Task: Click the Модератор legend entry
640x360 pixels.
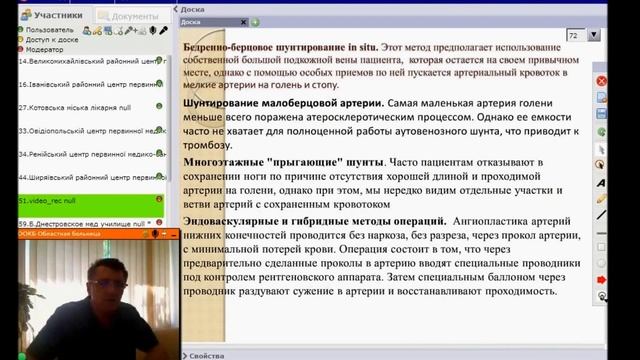Action: (41, 49)
